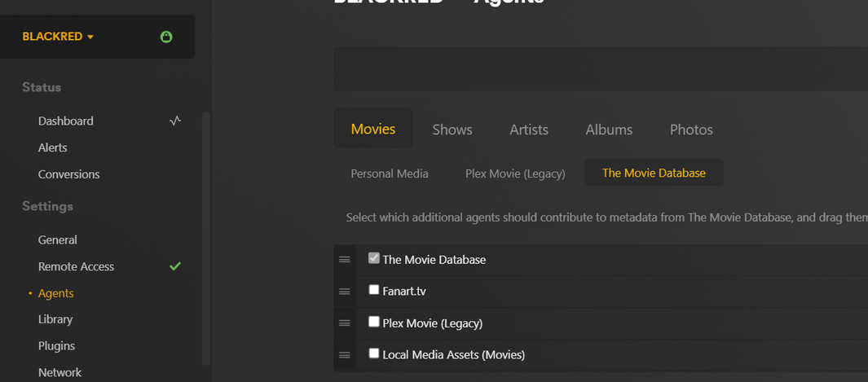Click drag handle for the Fanart.tv row
The height and width of the screenshot is (382, 868).
click(x=344, y=292)
